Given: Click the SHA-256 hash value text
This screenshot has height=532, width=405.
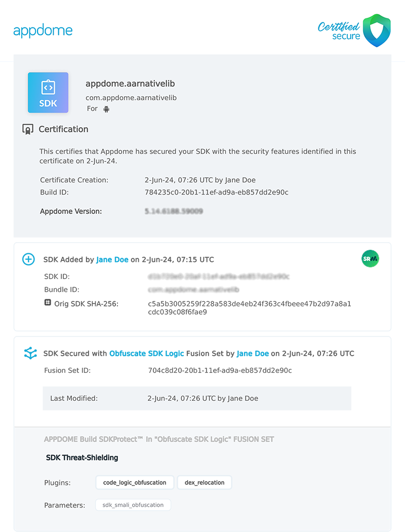Looking at the screenshot, I should 249,308.
